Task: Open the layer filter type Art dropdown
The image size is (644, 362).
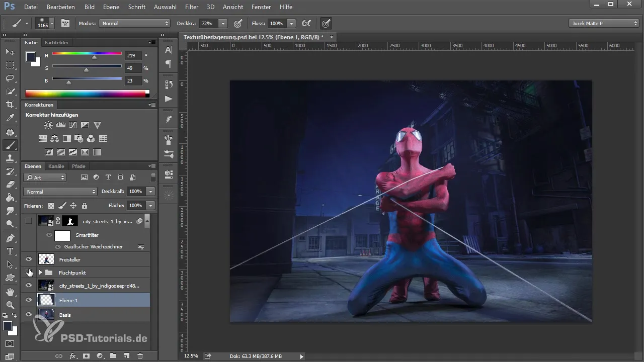Action: tap(45, 177)
